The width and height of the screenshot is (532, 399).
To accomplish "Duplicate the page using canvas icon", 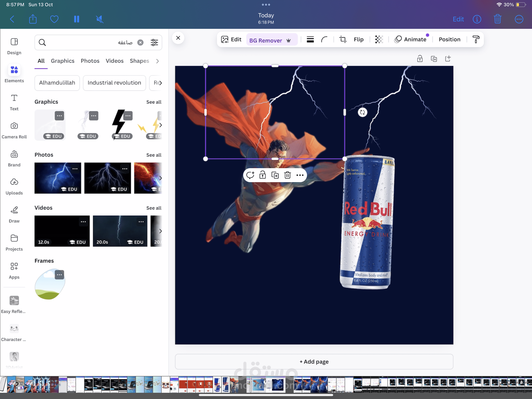I will tap(434, 59).
